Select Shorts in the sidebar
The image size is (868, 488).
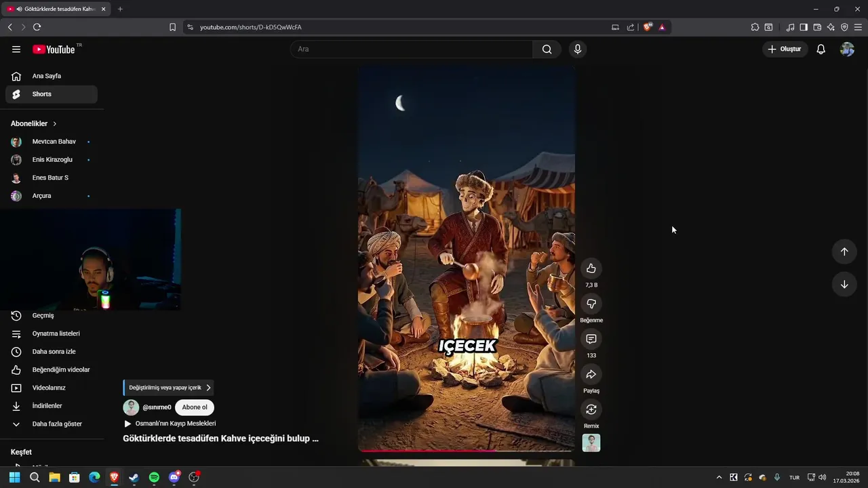[52, 94]
